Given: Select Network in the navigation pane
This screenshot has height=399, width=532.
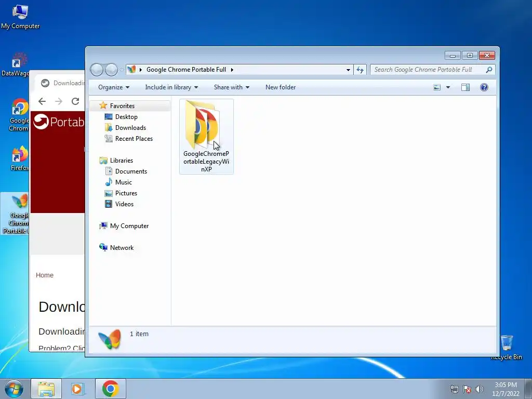Looking at the screenshot, I should point(122,248).
